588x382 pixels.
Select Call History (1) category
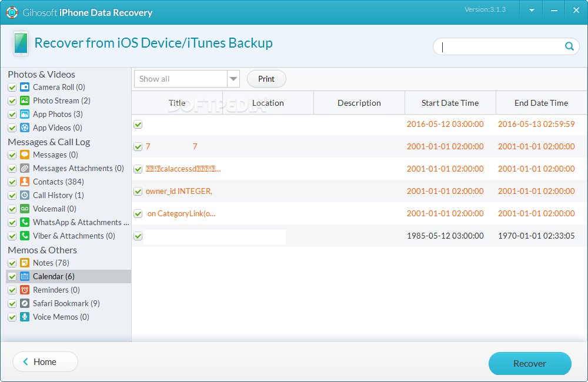click(58, 195)
